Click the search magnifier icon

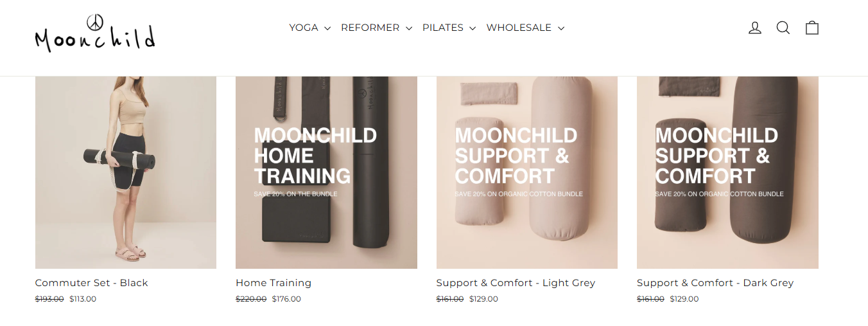(783, 28)
